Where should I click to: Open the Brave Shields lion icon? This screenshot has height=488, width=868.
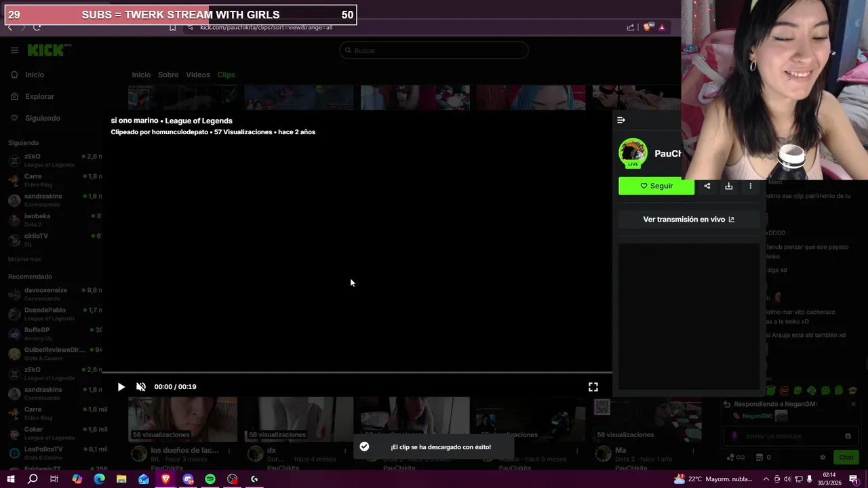(648, 27)
